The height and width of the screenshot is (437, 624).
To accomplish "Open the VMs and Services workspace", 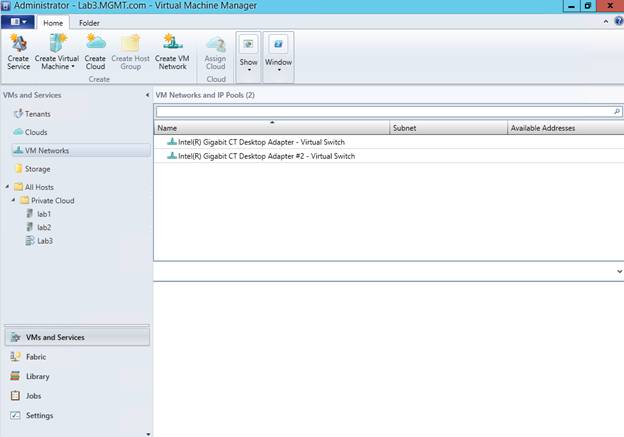I will [77, 337].
